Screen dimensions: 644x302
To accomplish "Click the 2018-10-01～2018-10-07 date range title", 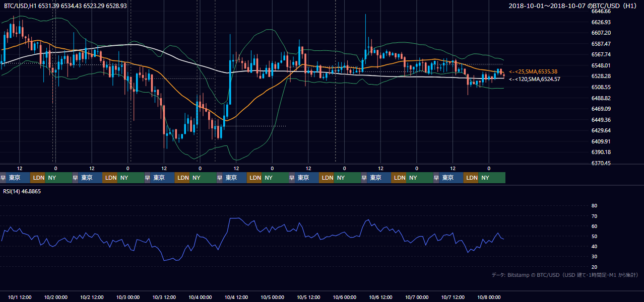I will (x=573, y=6).
